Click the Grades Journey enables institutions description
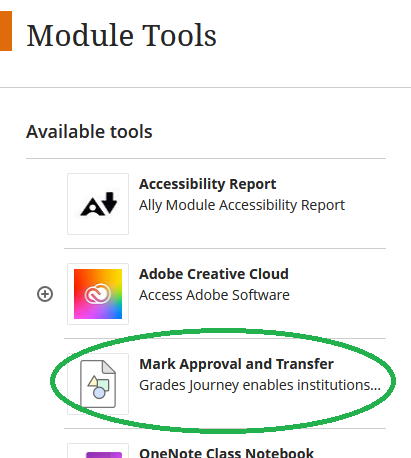This screenshot has width=411, height=458. (260, 385)
